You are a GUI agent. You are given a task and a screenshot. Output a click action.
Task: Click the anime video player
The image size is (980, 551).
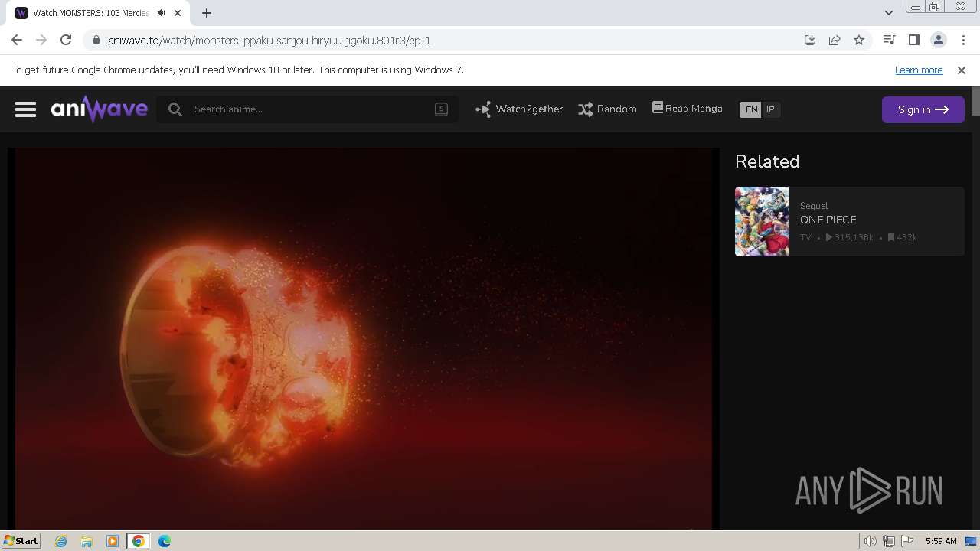(364, 337)
